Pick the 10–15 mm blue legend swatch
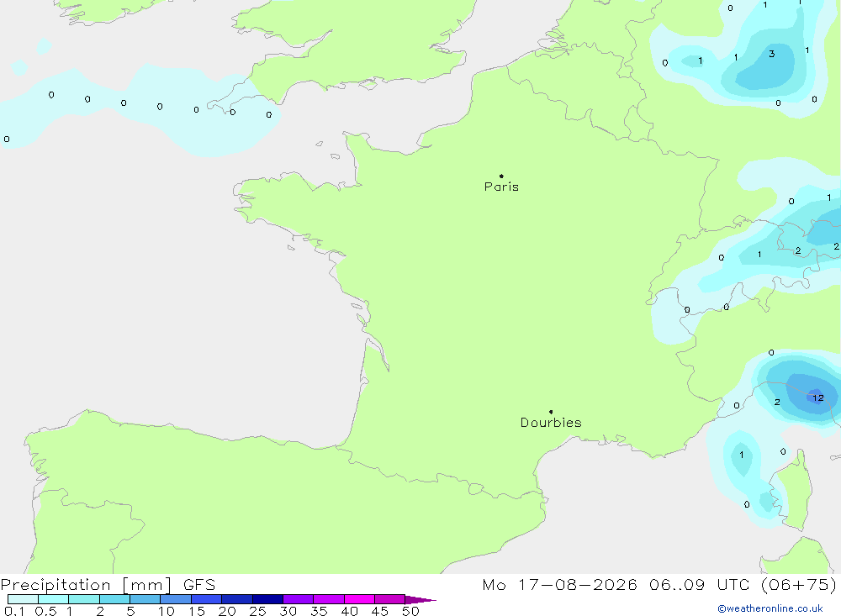This screenshot has height=616, width=841. pos(176,599)
